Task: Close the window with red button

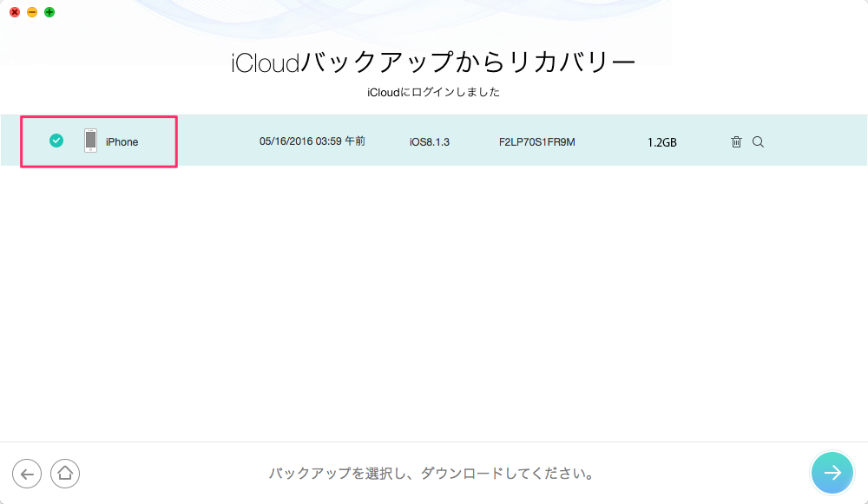Action: [x=15, y=12]
